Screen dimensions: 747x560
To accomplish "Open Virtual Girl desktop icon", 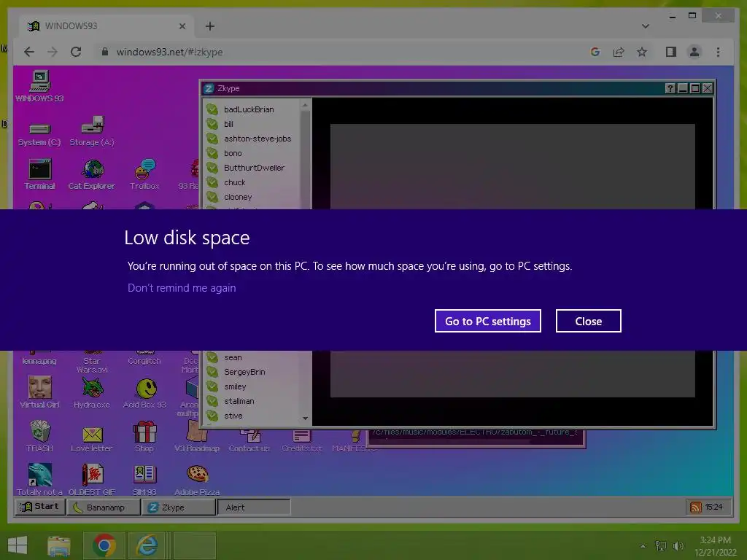I will (x=39, y=392).
